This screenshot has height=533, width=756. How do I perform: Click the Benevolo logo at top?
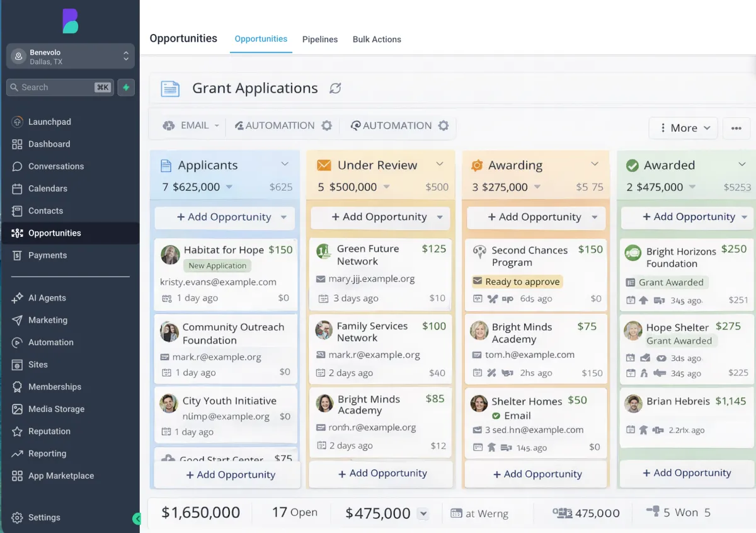click(x=70, y=21)
